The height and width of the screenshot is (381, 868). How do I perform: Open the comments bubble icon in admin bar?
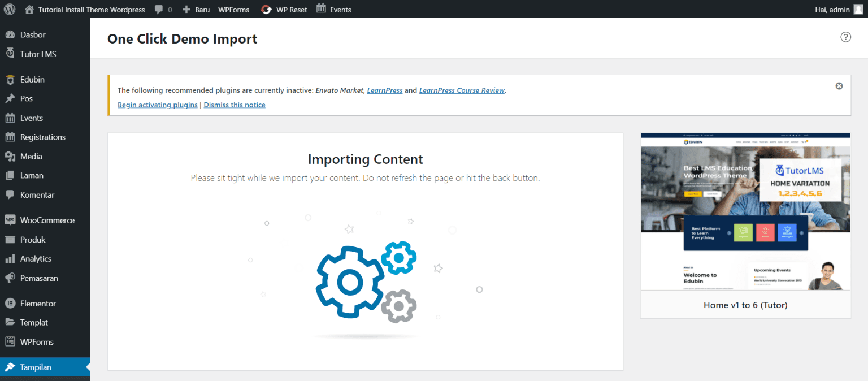158,10
